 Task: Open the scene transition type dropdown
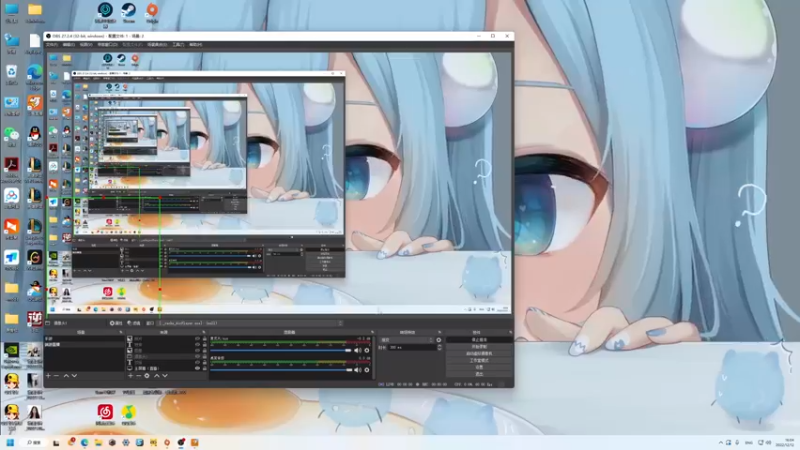407,340
